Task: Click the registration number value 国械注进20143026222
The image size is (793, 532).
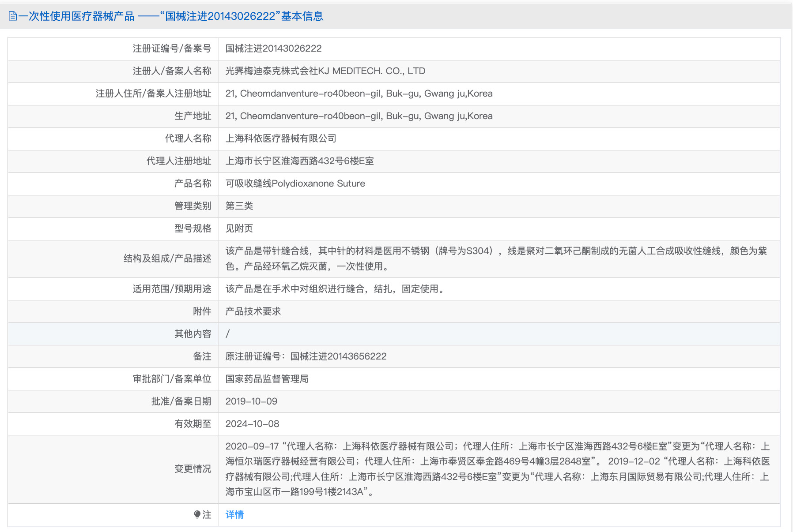Action: coord(273,49)
